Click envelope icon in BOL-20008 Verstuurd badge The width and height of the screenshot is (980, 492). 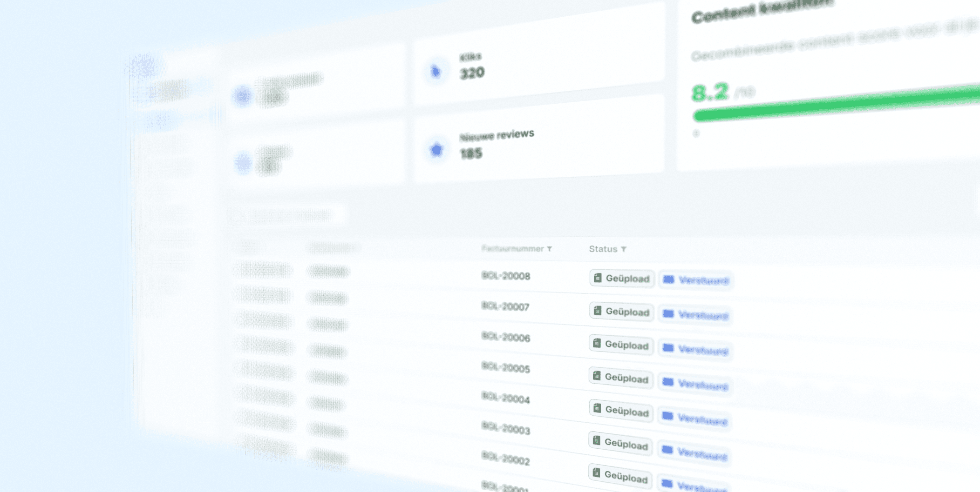point(668,280)
